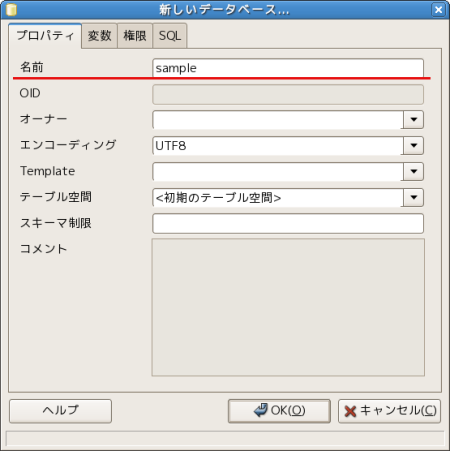The height and width of the screenshot is (451, 450).
Task: Switch to the SQL tab
Action: (170, 36)
